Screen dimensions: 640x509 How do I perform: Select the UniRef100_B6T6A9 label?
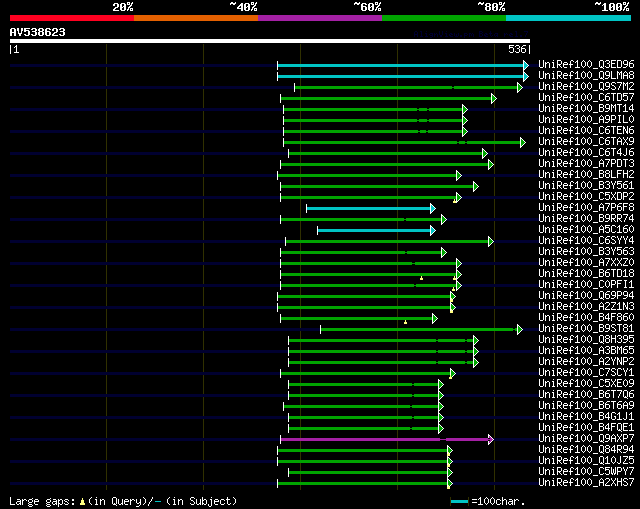point(586,406)
